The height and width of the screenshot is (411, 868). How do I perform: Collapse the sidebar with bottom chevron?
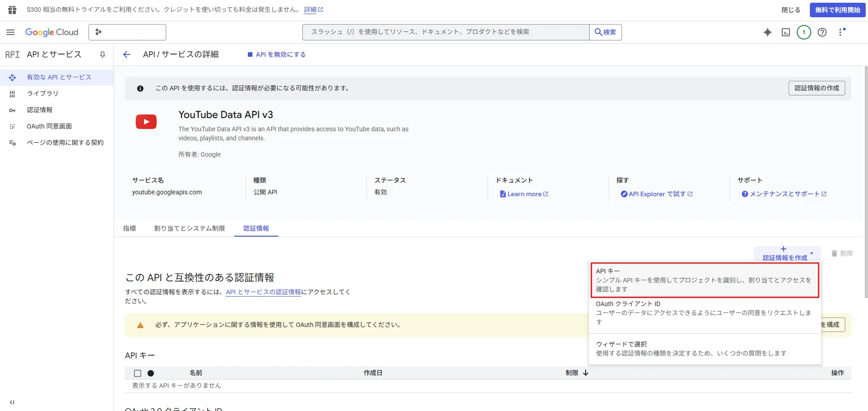click(12, 402)
